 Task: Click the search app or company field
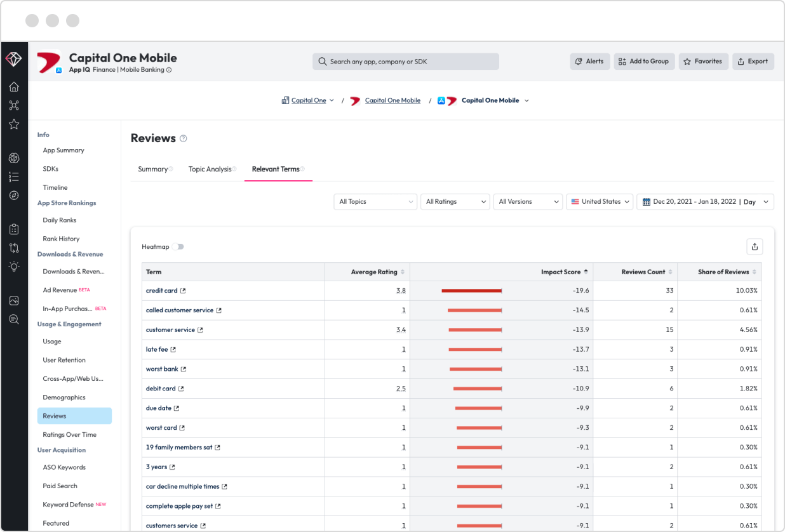406,62
